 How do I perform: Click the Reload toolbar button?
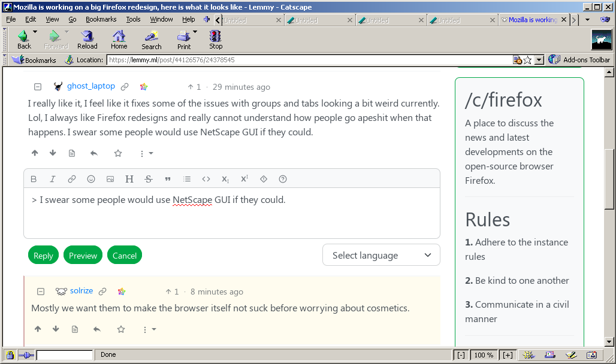(x=87, y=40)
